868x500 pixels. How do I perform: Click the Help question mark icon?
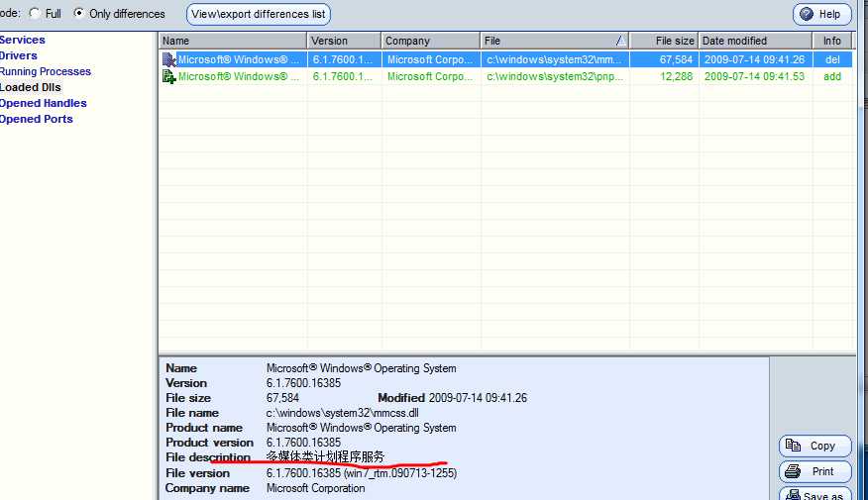(x=807, y=15)
